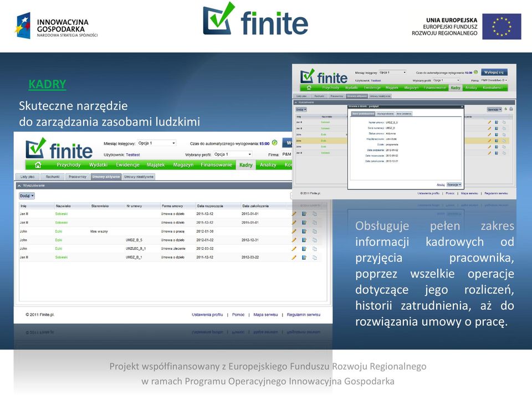Image resolution: width=532 pixels, height=395 pixels.
Task: Click green refresh-timer icon beside Wyloguj się
Action: (475, 72)
